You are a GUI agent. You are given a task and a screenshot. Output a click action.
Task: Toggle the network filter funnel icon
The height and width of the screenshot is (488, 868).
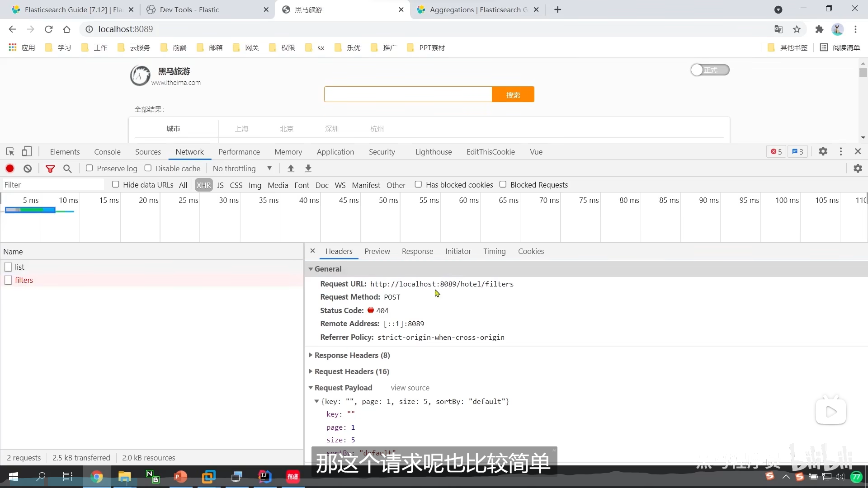point(50,169)
